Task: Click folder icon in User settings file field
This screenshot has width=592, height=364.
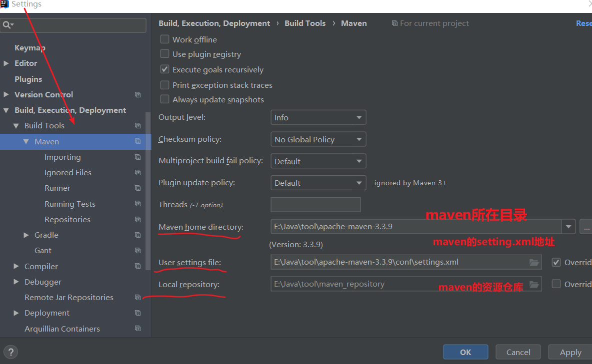Action: [534, 262]
